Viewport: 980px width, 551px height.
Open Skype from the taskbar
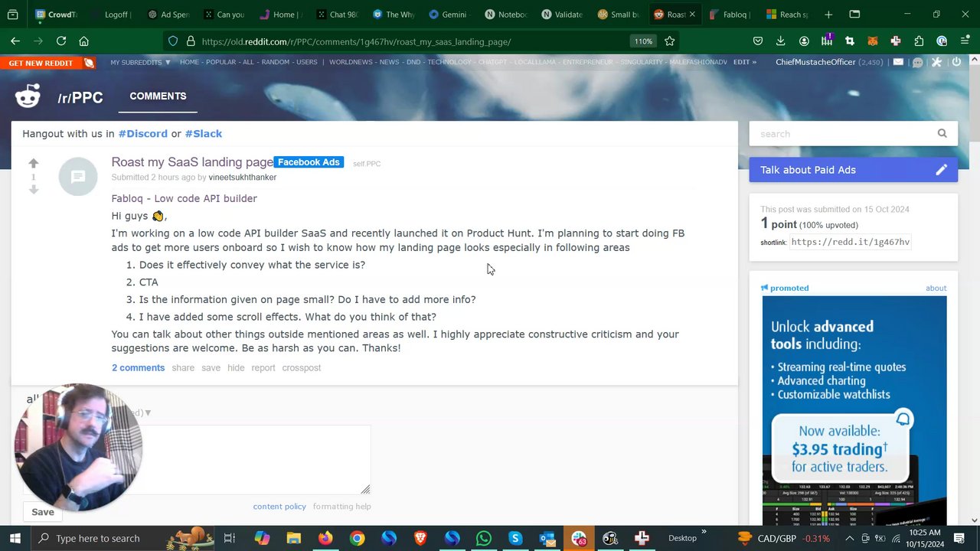coord(515,538)
